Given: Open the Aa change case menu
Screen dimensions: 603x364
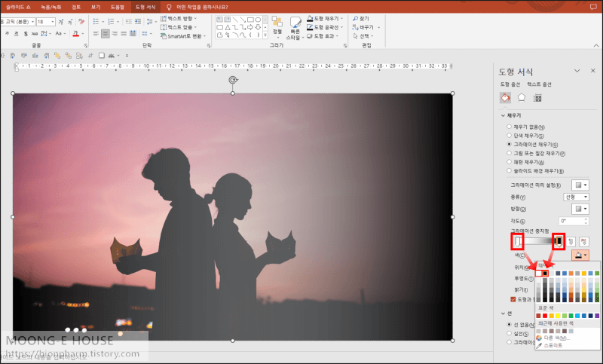Looking at the screenshot, I should point(60,34).
